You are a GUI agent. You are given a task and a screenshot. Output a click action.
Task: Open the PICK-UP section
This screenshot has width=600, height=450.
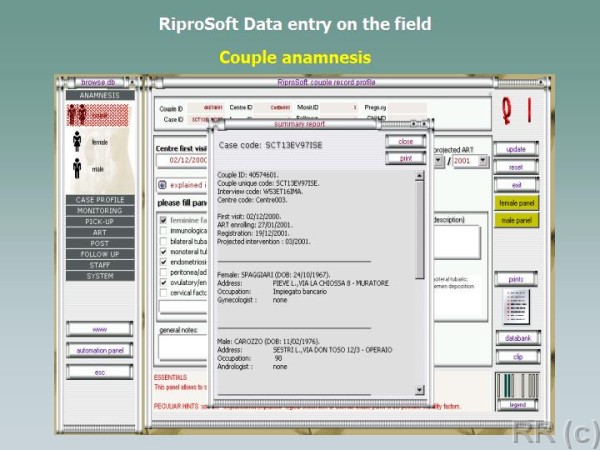(x=100, y=222)
